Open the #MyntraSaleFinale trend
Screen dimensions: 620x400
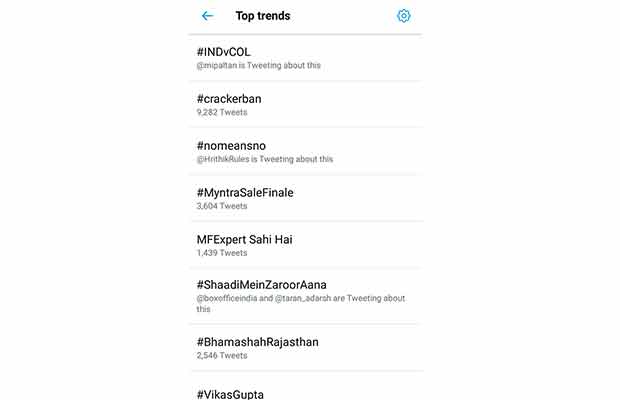tap(245, 192)
